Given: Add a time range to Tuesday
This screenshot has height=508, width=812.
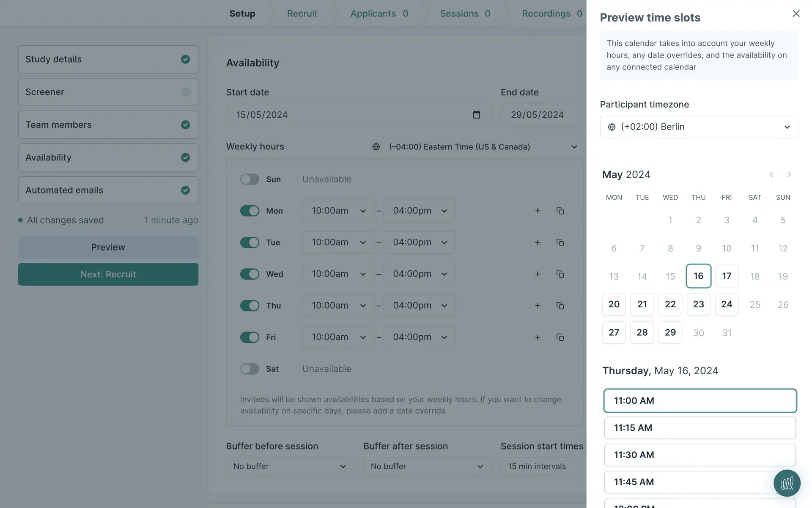Looking at the screenshot, I should pos(538,243).
